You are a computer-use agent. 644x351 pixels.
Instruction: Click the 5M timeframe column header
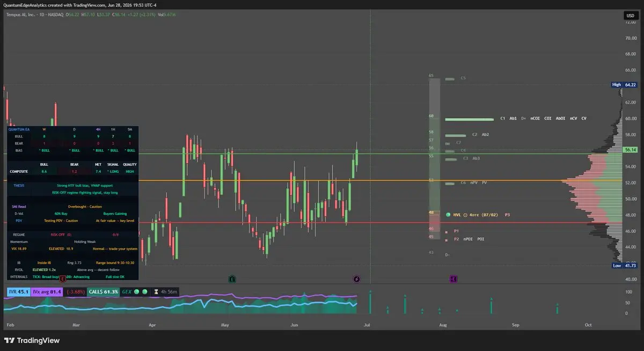(129, 129)
